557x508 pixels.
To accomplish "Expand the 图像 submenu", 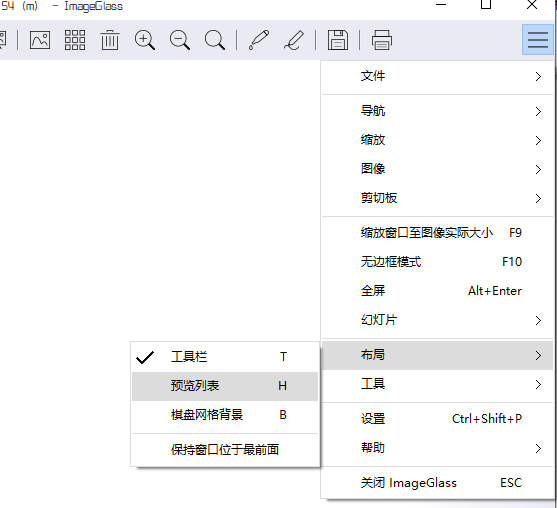I will pos(438,169).
